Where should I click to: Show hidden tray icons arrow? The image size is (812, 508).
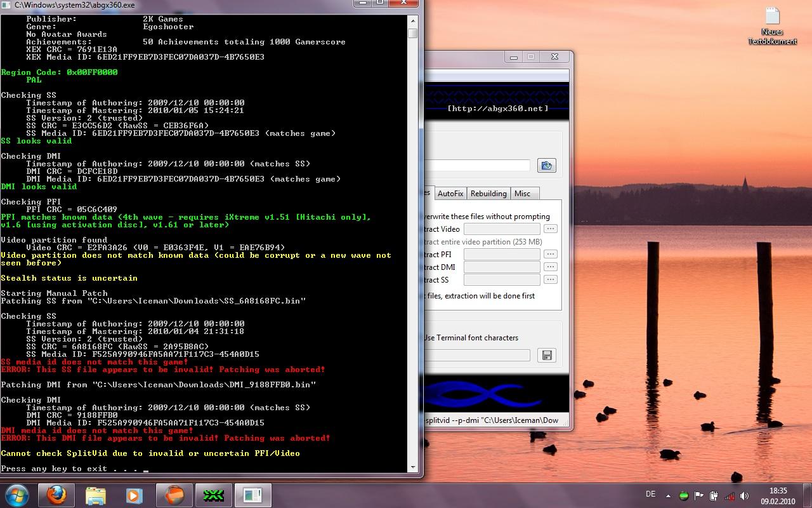(668, 495)
